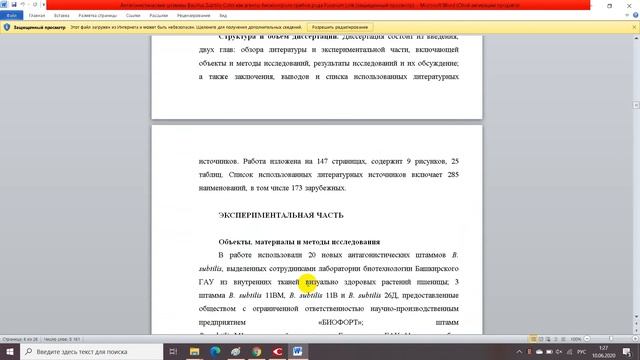Select Print Layout view icon

coord(533,339)
